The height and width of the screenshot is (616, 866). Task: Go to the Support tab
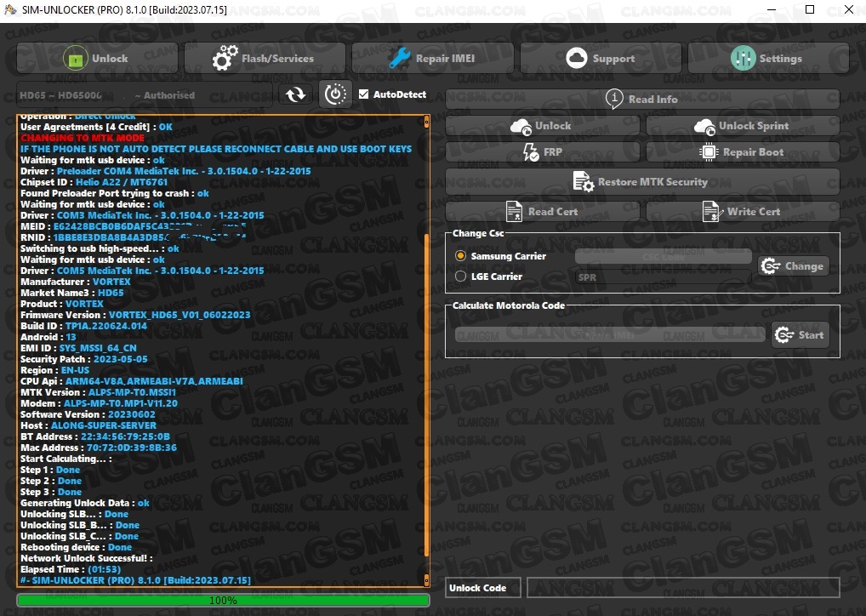[601, 58]
